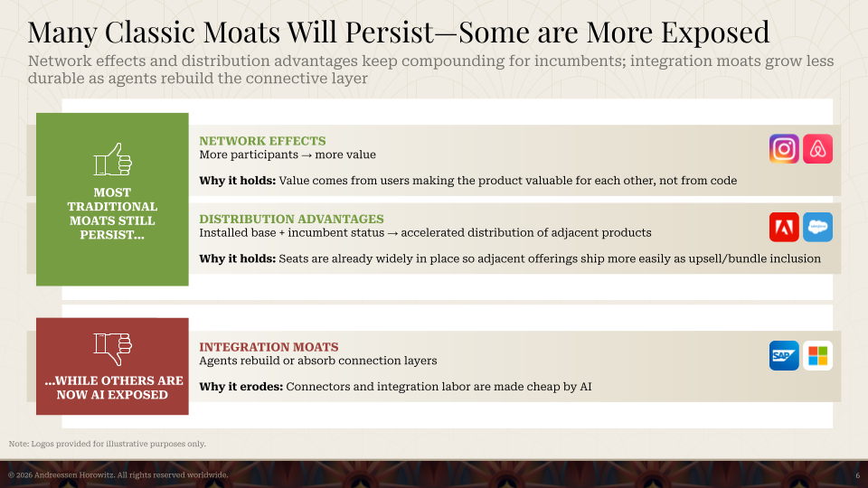Select the NETWORK EFFECTS heading
The image size is (868, 488).
click(262, 141)
